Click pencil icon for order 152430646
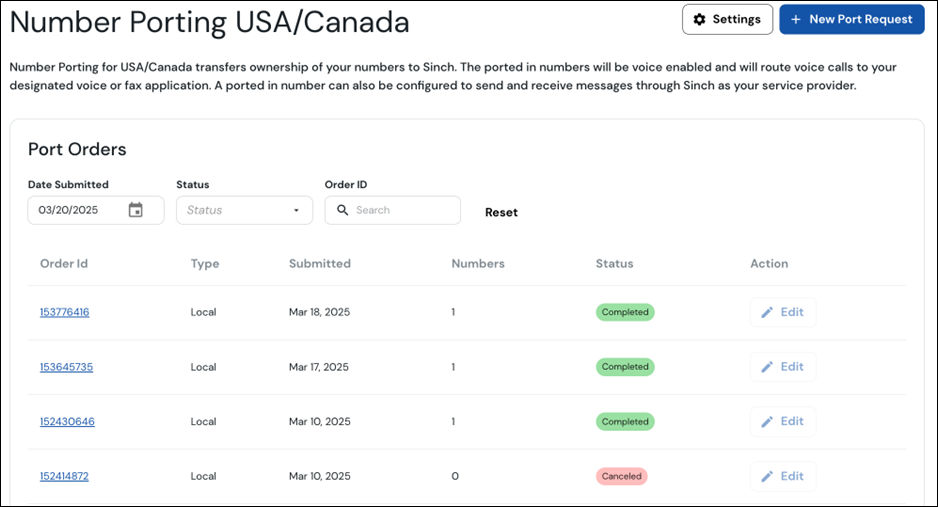The height and width of the screenshot is (507, 938). (767, 422)
